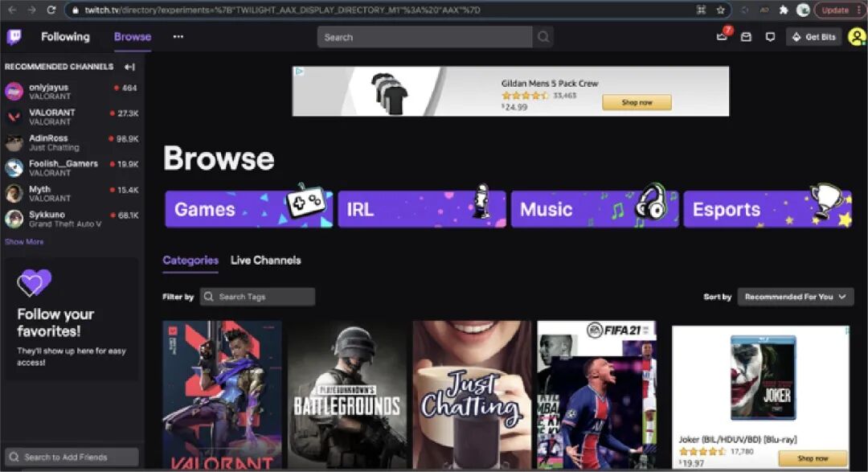Click the Gildan Mens 5 Pack Crew title

coord(550,84)
